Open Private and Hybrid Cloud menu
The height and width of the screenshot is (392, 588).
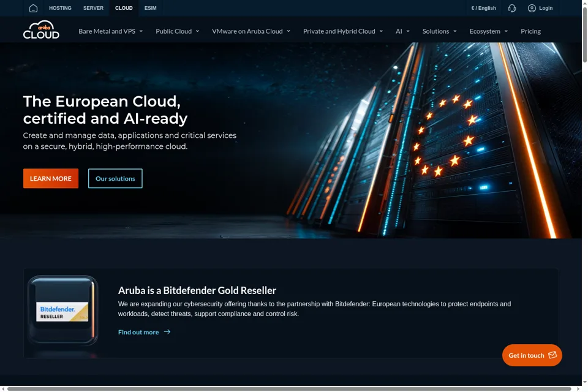339,31
